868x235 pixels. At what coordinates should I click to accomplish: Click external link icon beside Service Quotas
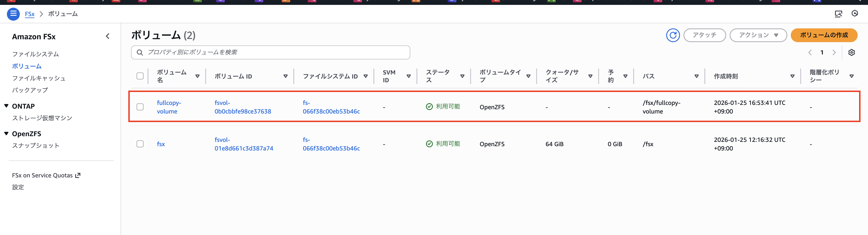click(78, 175)
